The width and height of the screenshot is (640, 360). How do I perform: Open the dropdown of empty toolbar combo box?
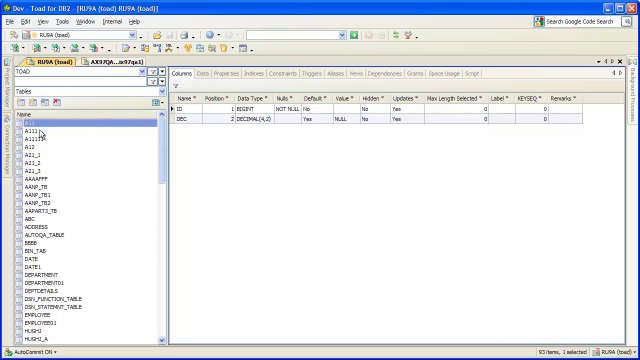tap(342, 35)
